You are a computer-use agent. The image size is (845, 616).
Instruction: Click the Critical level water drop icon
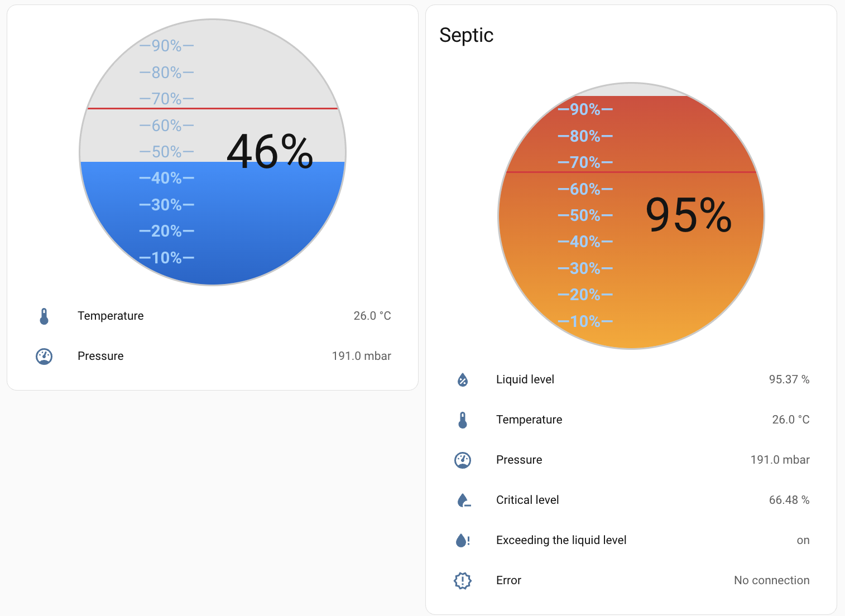(x=463, y=501)
